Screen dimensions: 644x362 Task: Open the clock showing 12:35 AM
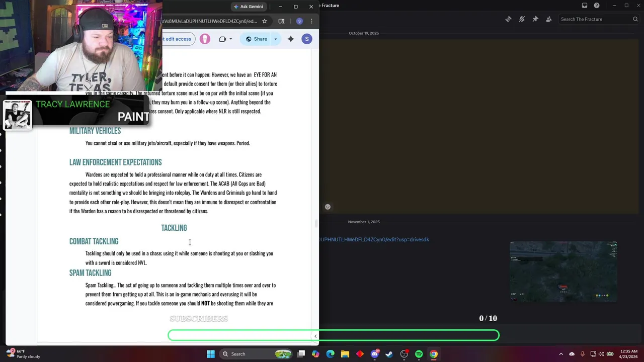[x=629, y=354]
